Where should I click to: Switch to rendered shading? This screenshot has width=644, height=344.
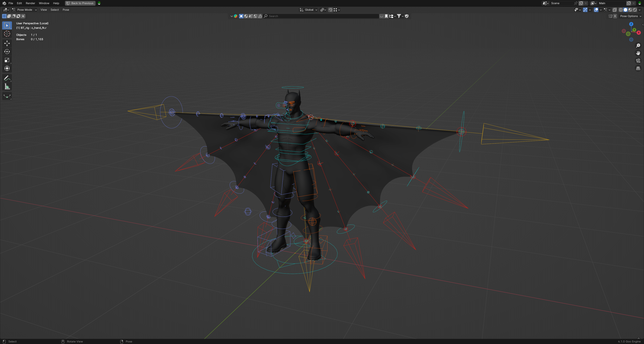coord(635,10)
